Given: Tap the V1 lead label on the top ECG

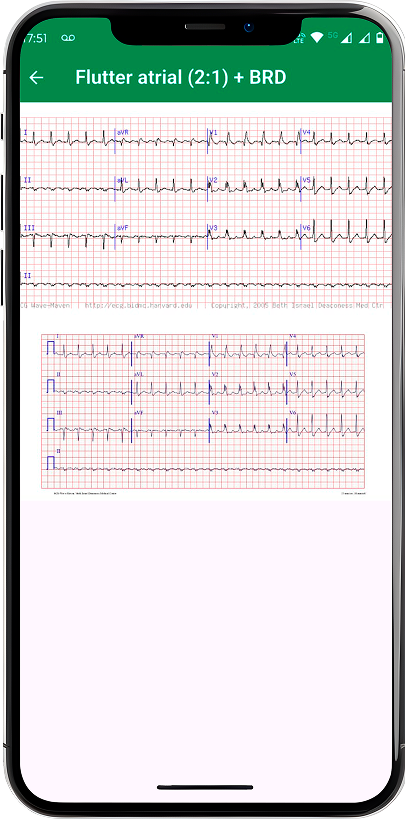Looking at the screenshot, I should (213, 133).
